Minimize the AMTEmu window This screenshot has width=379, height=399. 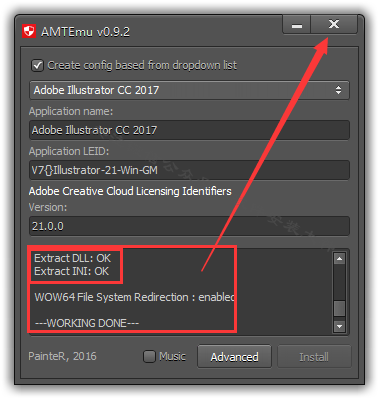(x=297, y=25)
